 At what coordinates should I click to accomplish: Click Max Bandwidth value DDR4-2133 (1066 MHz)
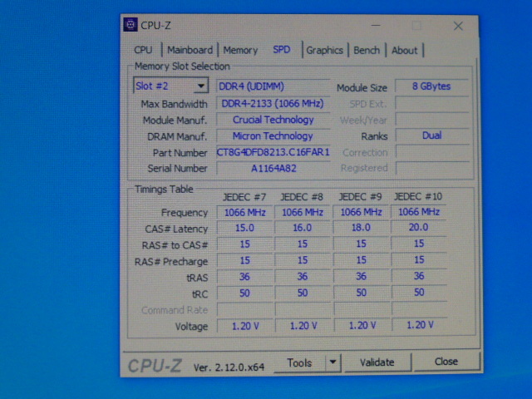pos(273,103)
